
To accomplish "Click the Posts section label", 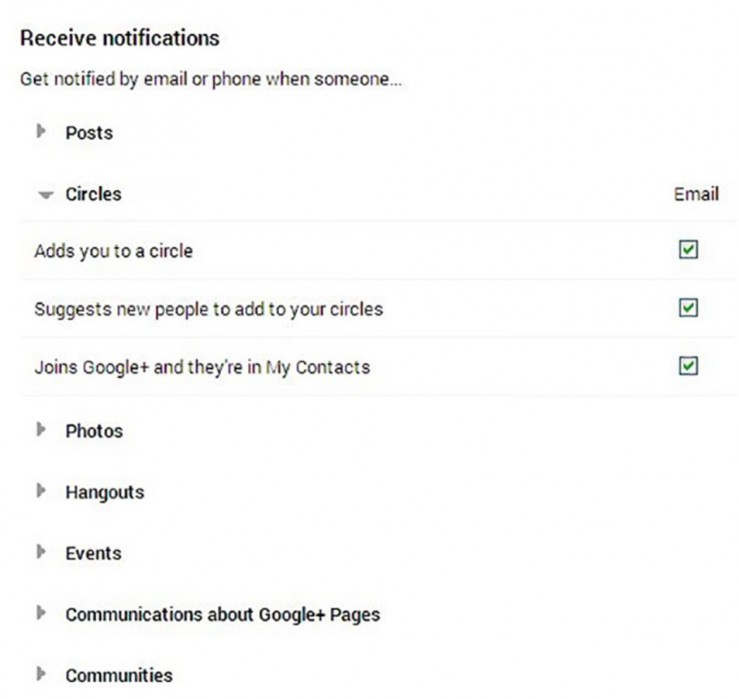I will coord(89,133).
